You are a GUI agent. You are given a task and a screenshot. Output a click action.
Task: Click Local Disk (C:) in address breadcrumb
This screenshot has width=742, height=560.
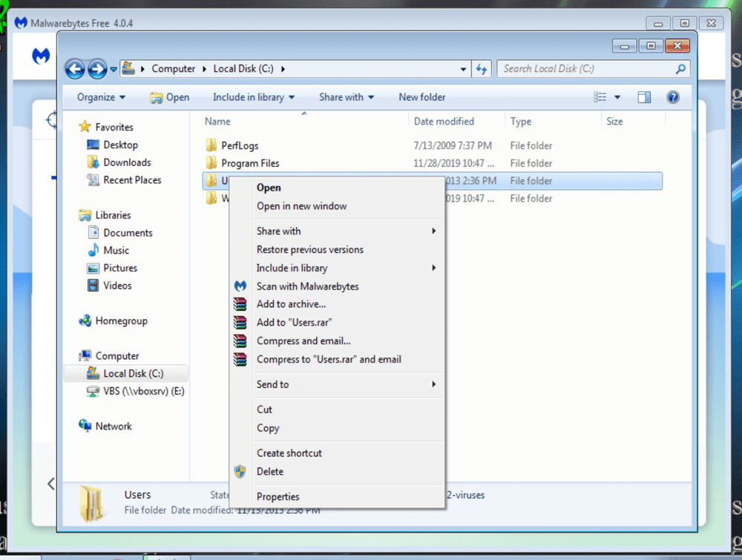coord(243,69)
